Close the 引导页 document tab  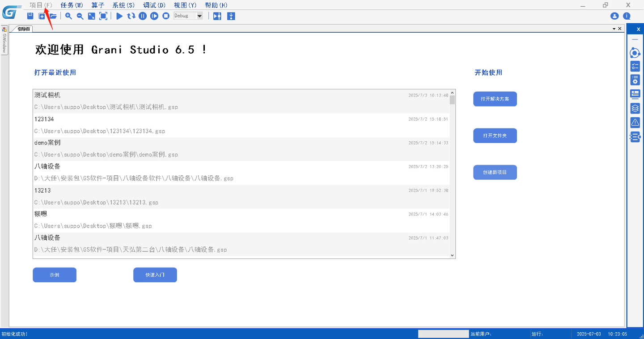coord(620,29)
